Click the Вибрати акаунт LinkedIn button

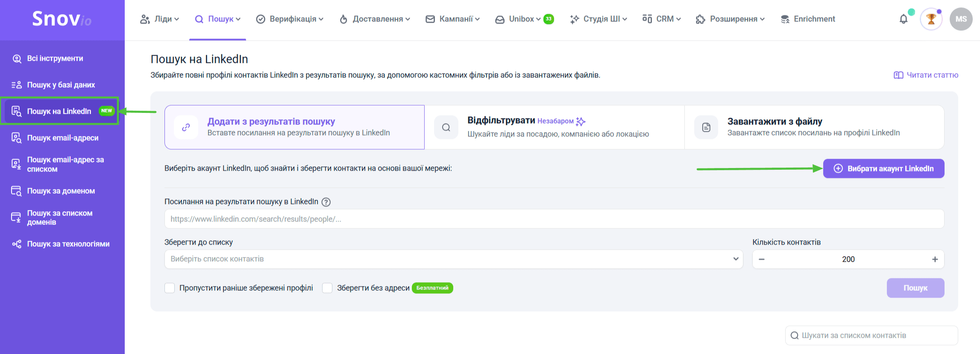click(x=883, y=168)
